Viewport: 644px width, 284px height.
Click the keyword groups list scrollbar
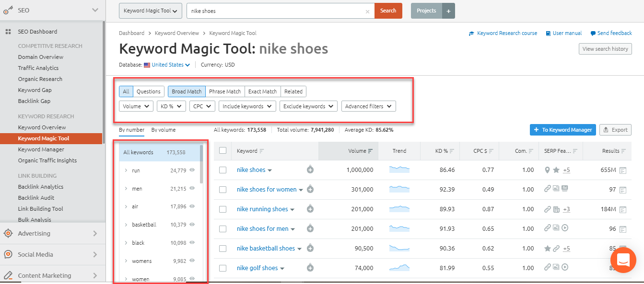[201, 165]
